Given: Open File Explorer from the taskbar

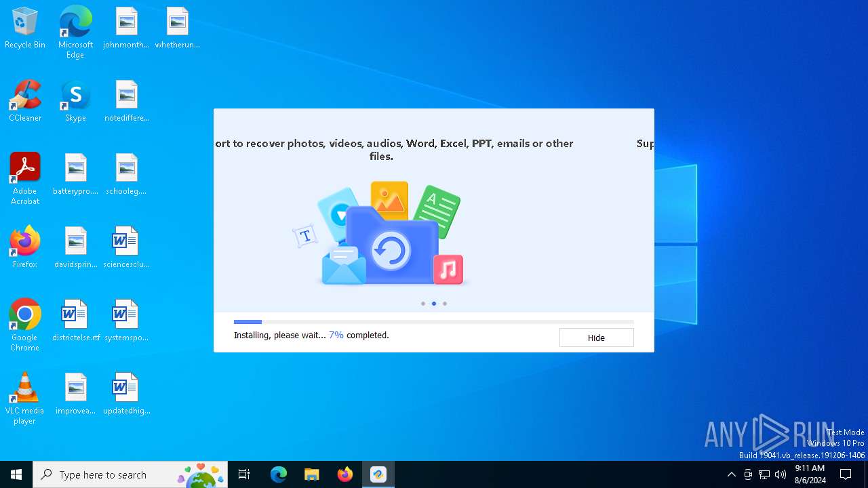Looking at the screenshot, I should 312,474.
